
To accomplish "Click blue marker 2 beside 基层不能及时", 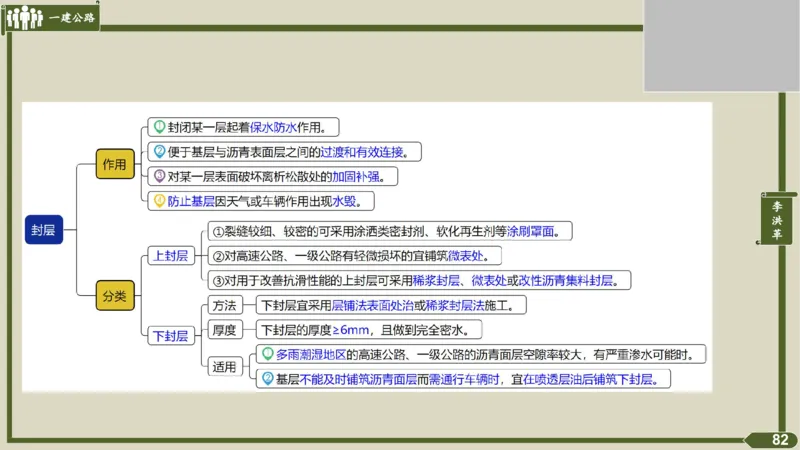I will tap(267, 379).
